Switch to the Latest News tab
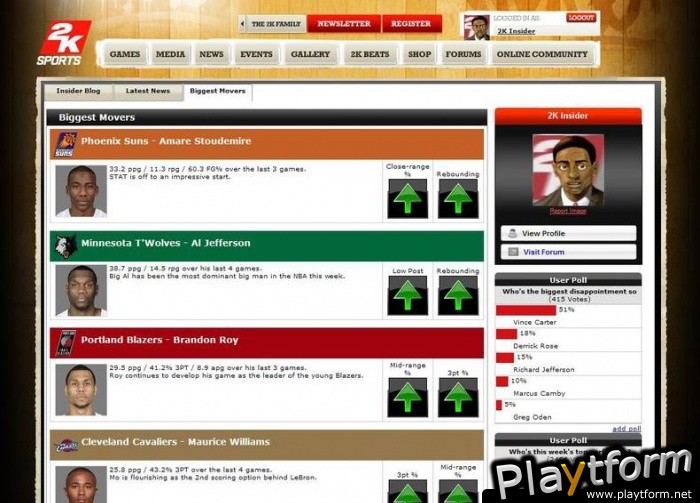 tap(148, 91)
